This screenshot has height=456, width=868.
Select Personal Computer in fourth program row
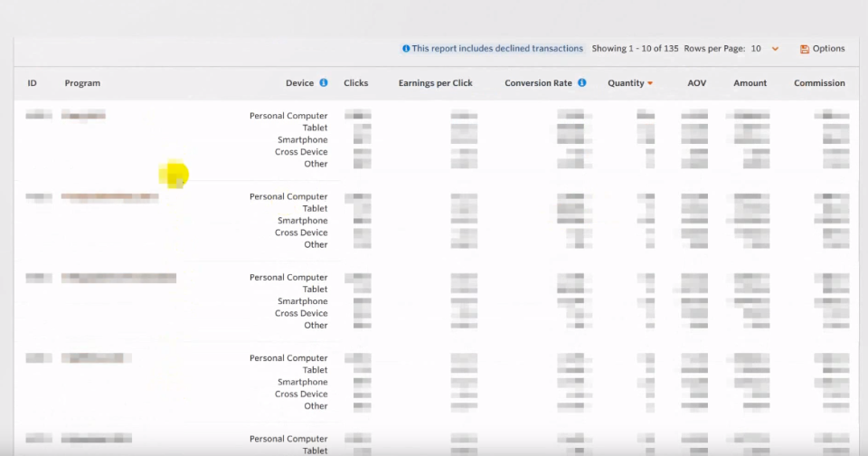(x=288, y=358)
